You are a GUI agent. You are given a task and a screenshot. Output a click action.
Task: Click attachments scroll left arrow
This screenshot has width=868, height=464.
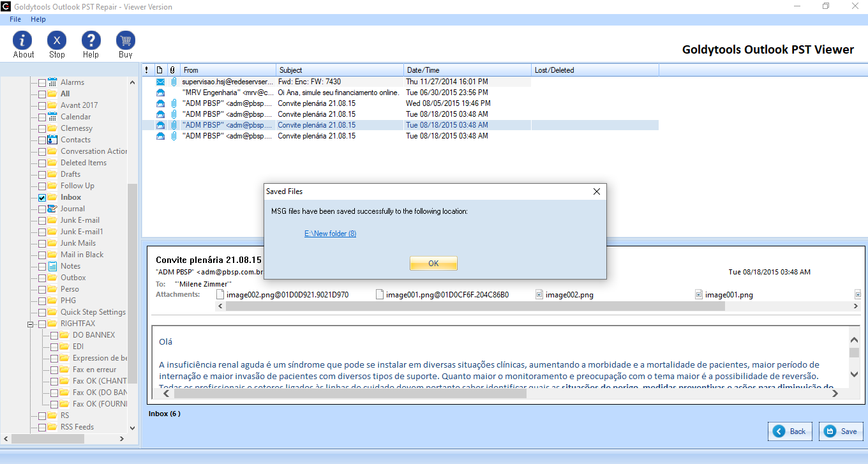click(x=221, y=306)
